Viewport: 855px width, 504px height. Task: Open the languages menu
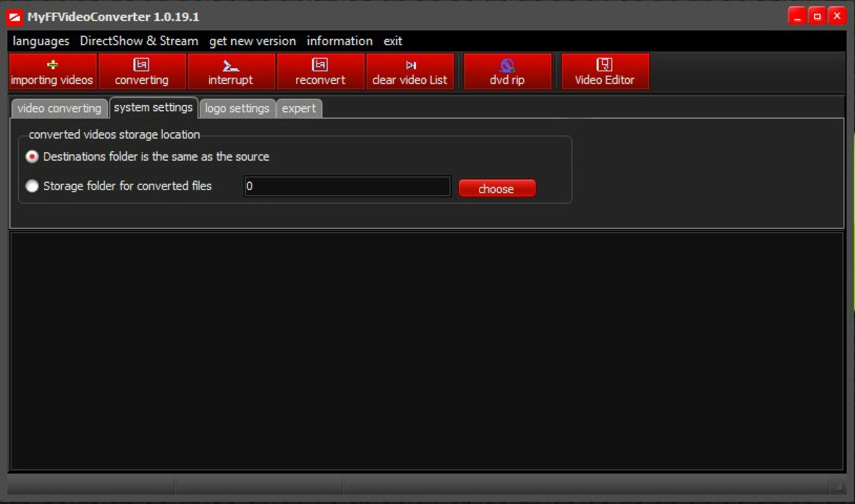[x=41, y=41]
